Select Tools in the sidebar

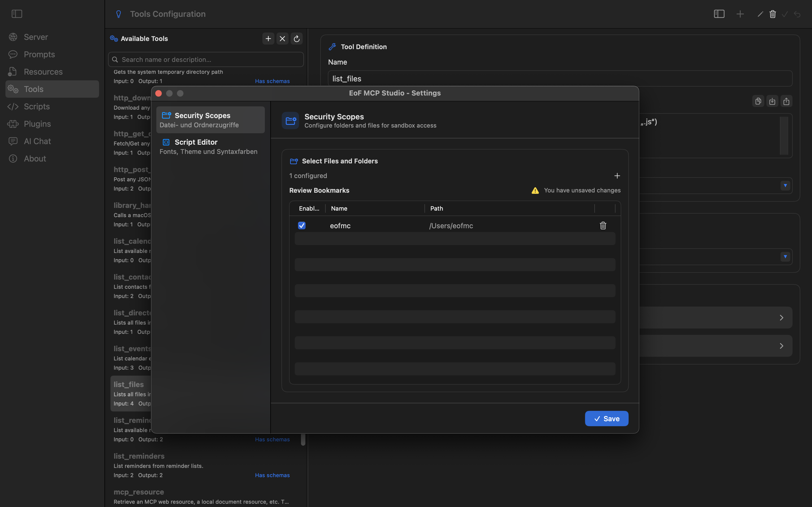point(52,89)
